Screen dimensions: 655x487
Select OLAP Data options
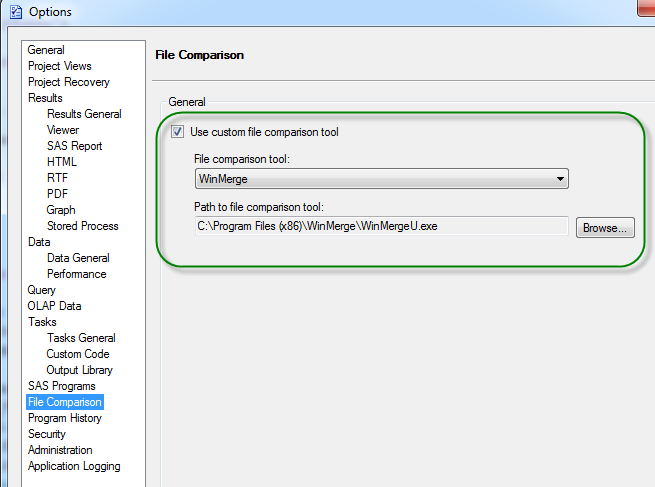pos(54,306)
